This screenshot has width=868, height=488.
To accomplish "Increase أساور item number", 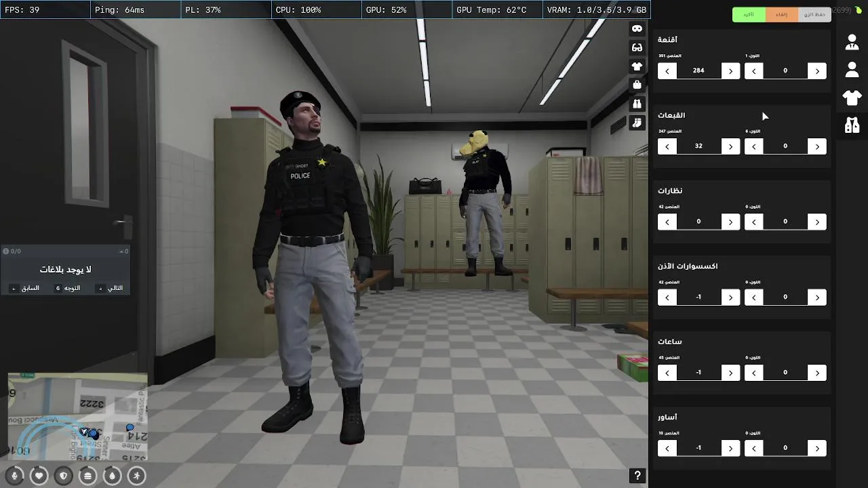I will (x=730, y=448).
